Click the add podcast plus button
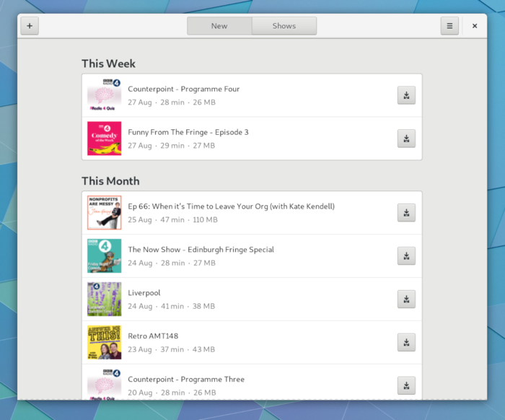Image resolution: width=505 pixels, height=420 pixels. click(x=30, y=26)
